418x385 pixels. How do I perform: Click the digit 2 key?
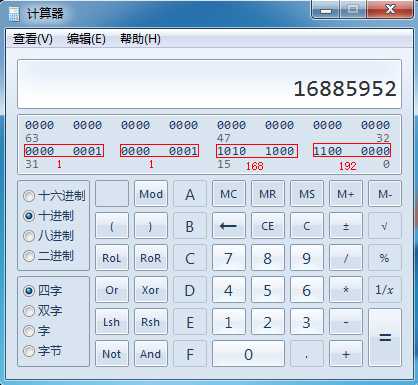coord(268,322)
